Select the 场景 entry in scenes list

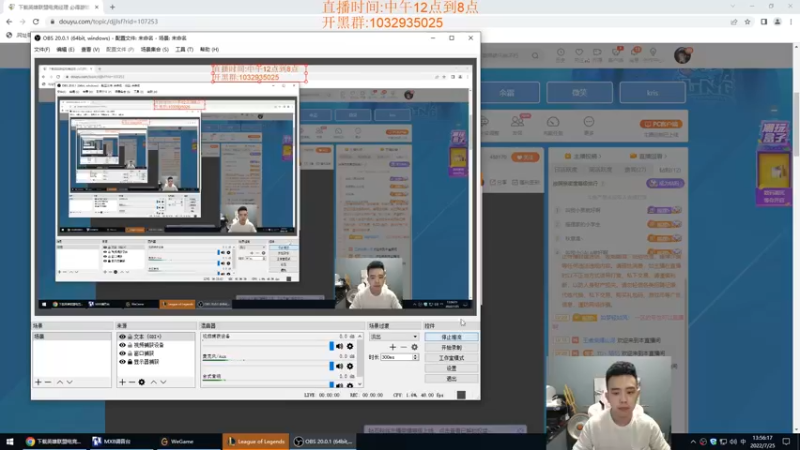click(72, 337)
